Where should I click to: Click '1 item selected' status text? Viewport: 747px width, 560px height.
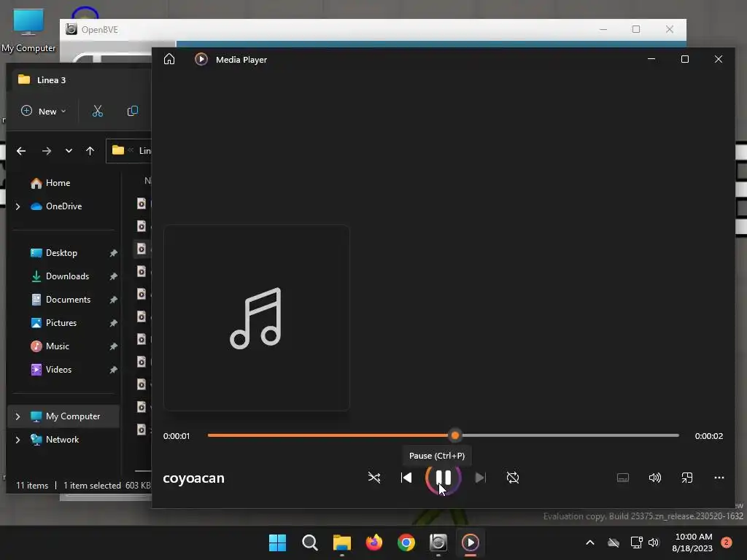pos(92,485)
